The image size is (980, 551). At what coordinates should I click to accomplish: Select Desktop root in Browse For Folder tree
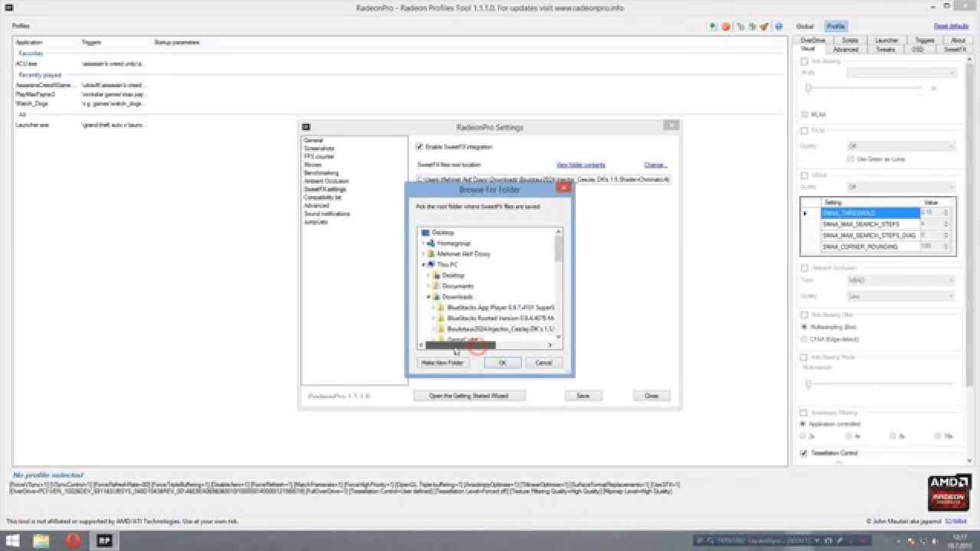point(443,232)
